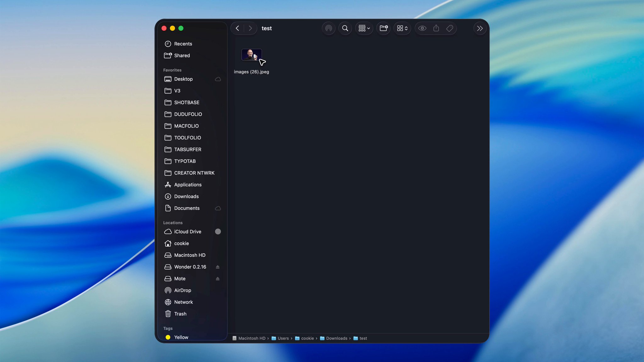Click the Share toolbar icon
This screenshot has height=362, width=644.
click(436, 28)
